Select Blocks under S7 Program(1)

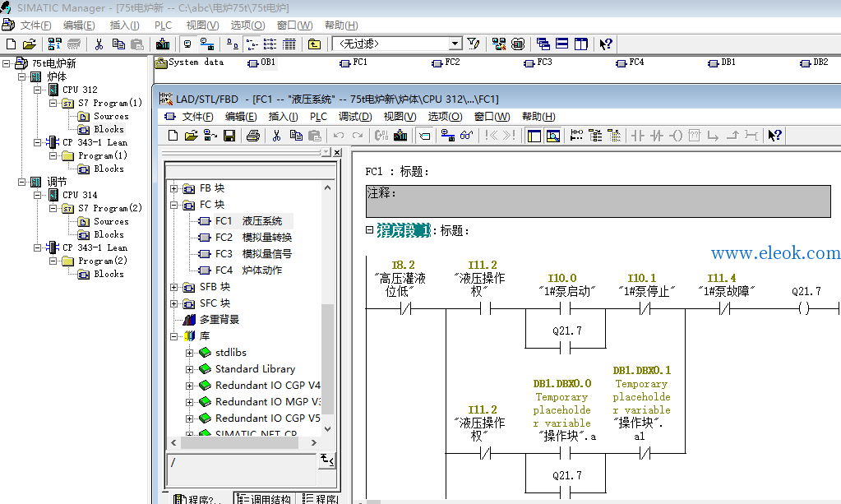click(101, 129)
